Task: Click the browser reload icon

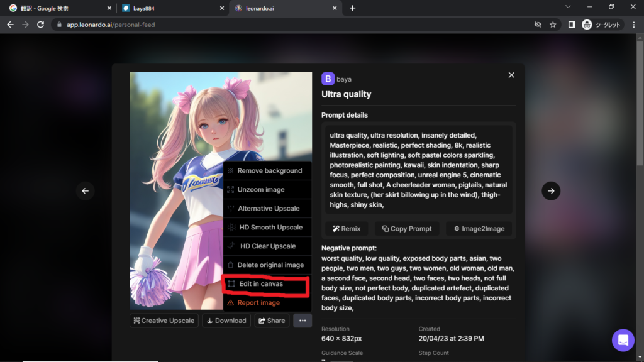Action: coord(41,25)
